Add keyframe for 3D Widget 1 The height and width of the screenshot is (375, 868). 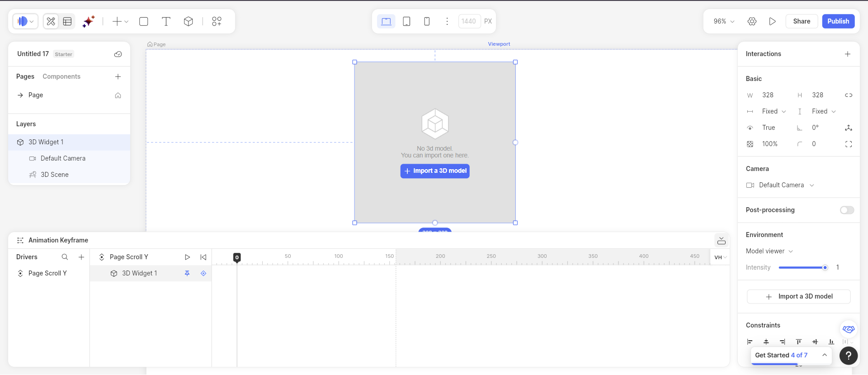click(x=203, y=273)
